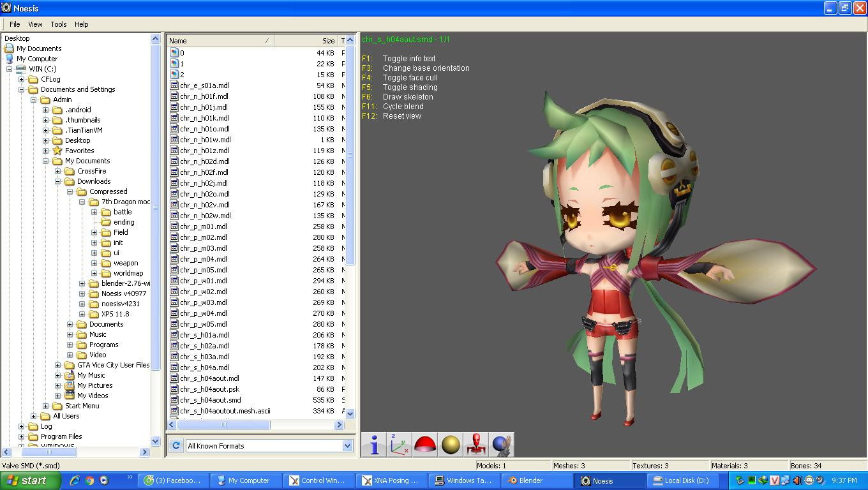This screenshot has height=490, width=868.
Task: Click file list vertical scrollbar down arrow
Action: coord(349,413)
